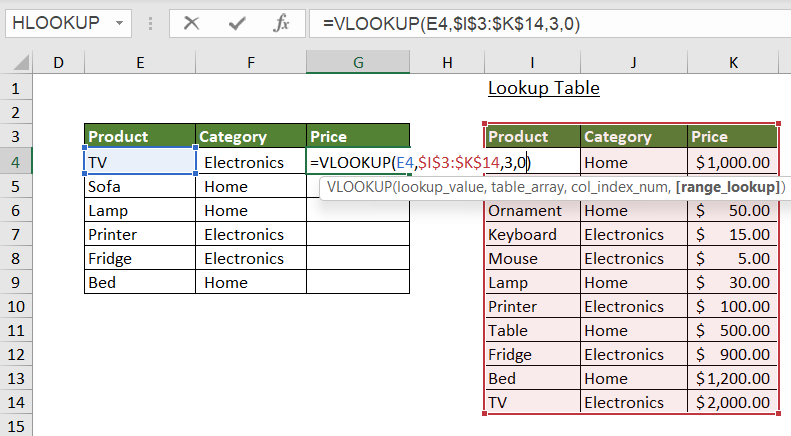The image size is (791, 436).
Task: Click the Lookup Table Product header
Action: click(x=532, y=136)
